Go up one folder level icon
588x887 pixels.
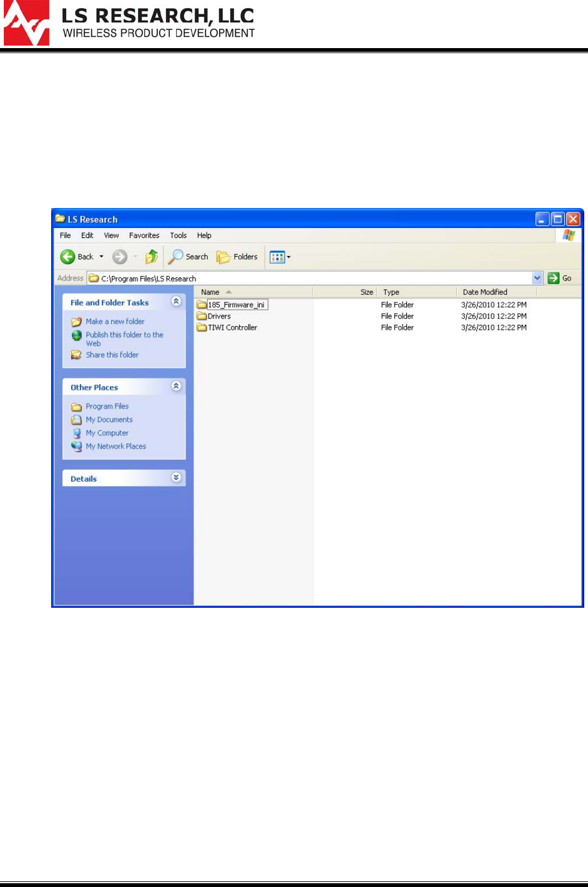coord(152,257)
